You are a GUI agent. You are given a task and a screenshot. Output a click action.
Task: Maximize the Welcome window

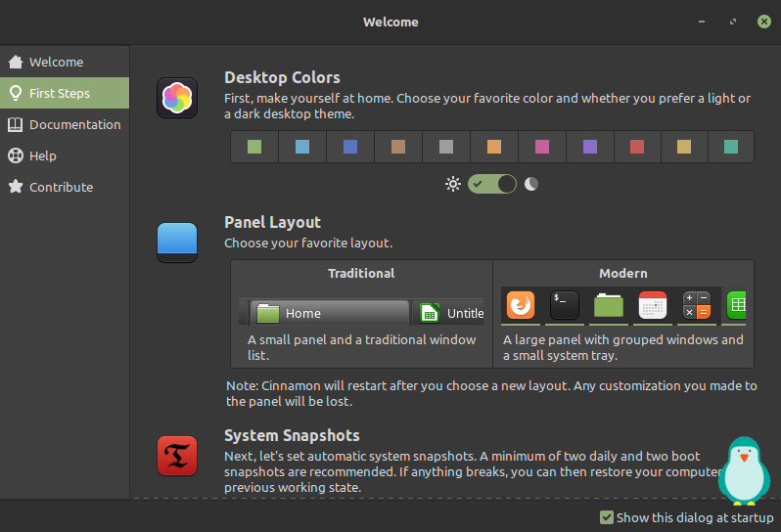coord(733,22)
